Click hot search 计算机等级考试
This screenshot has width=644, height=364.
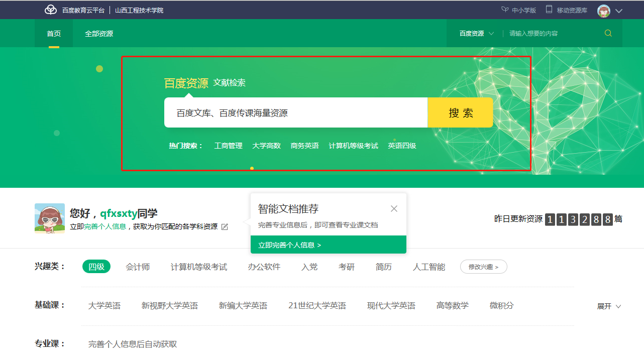(353, 146)
